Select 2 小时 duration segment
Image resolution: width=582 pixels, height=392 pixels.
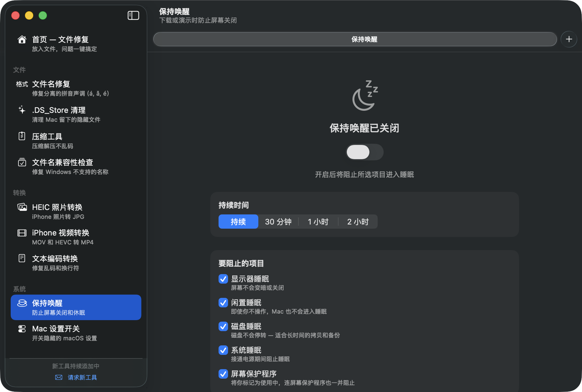pos(358,222)
